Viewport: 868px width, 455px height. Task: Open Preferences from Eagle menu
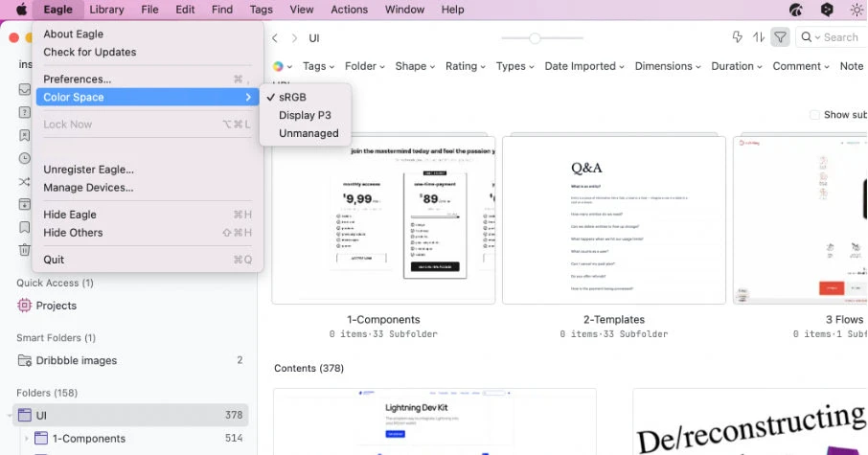tap(77, 80)
